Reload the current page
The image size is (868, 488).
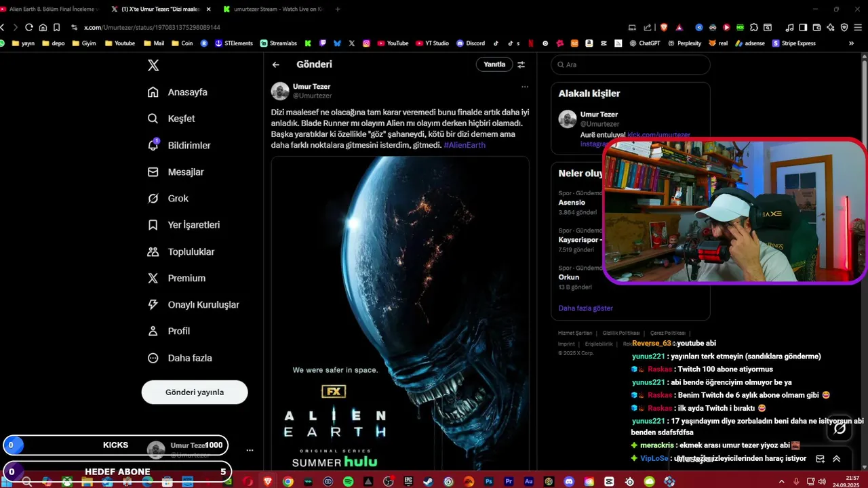pyautogui.click(x=28, y=27)
